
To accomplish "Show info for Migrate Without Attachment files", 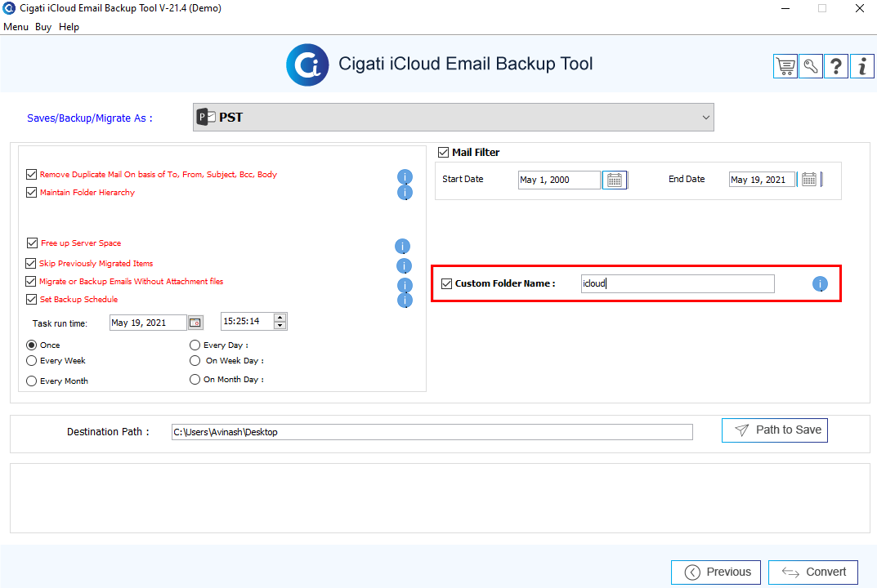I will pyautogui.click(x=405, y=285).
